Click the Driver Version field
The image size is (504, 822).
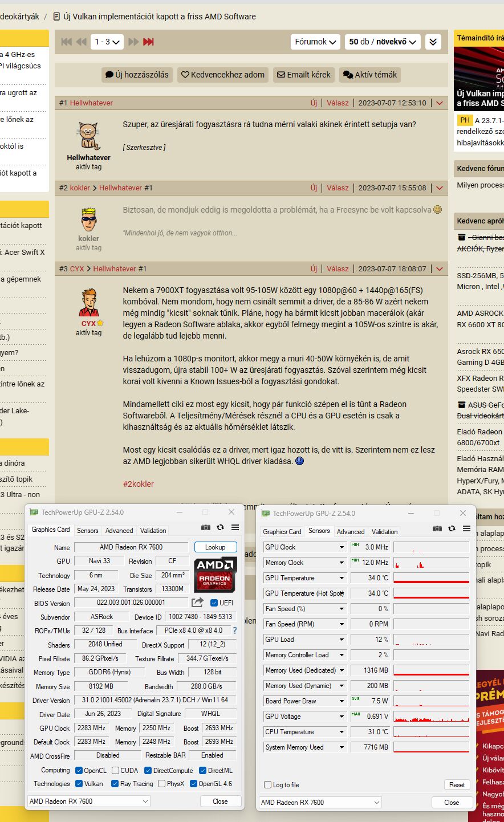(x=155, y=700)
